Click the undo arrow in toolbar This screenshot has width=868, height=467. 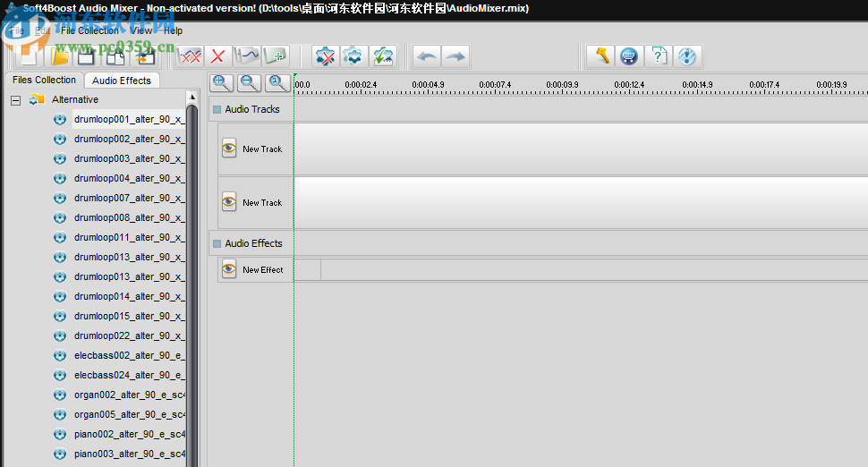(427, 56)
